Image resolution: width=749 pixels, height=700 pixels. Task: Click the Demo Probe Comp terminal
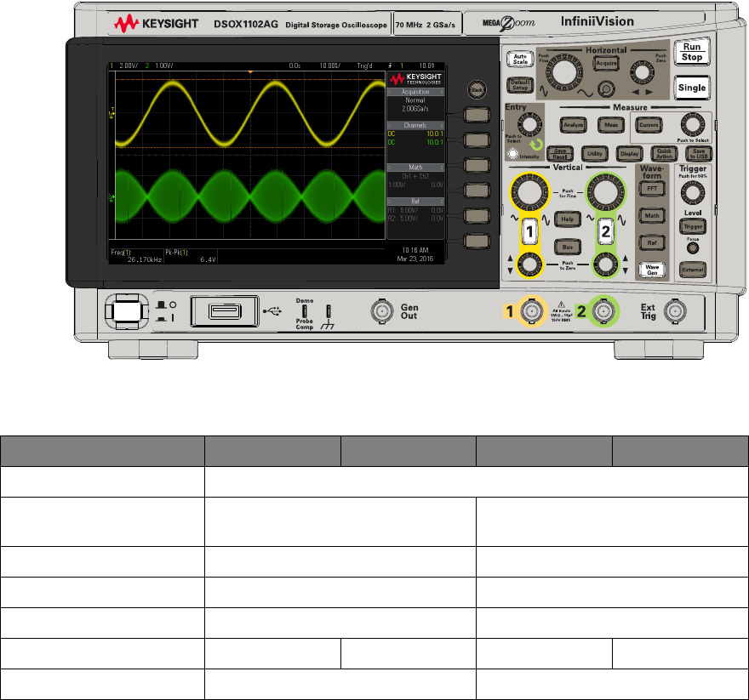(x=305, y=310)
